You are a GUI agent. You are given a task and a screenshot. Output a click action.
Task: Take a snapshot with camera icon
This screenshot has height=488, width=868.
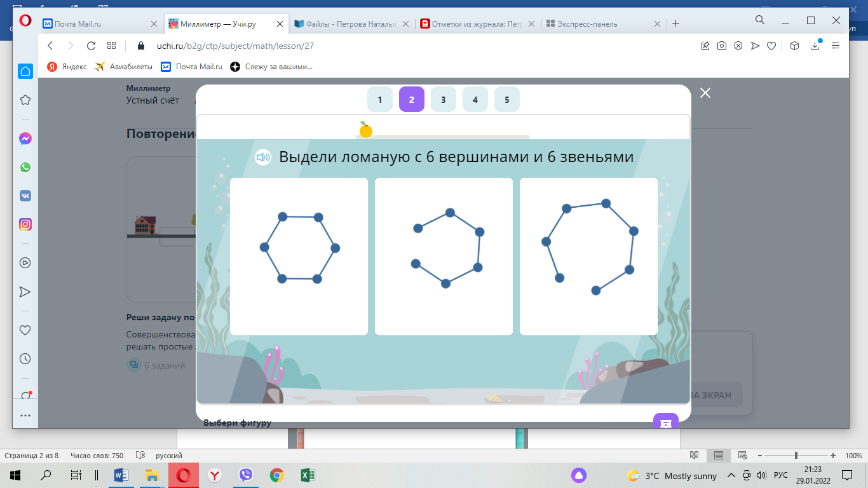pyautogui.click(x=722, y=46)
